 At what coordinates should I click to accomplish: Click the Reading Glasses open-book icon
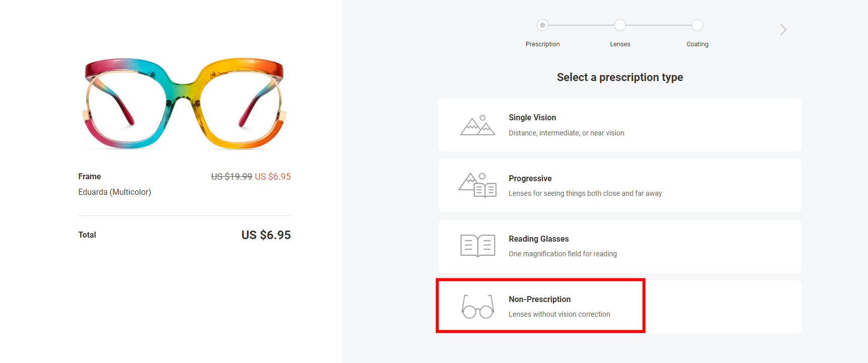(477, 246)
